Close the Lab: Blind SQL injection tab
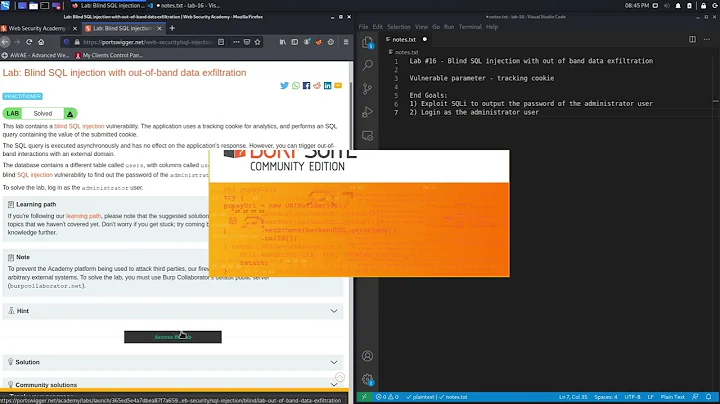Viewport: 720px width, 404px height. tap(159, 28)
